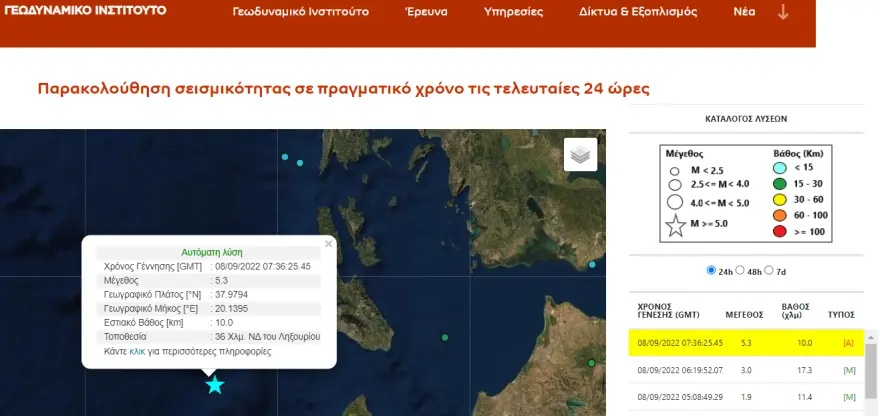Click the red depth >= 100 legend circle

(780, 233)
